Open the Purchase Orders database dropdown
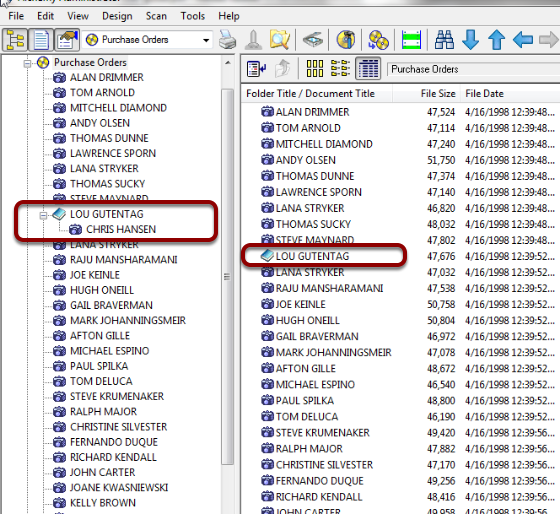 206,40
